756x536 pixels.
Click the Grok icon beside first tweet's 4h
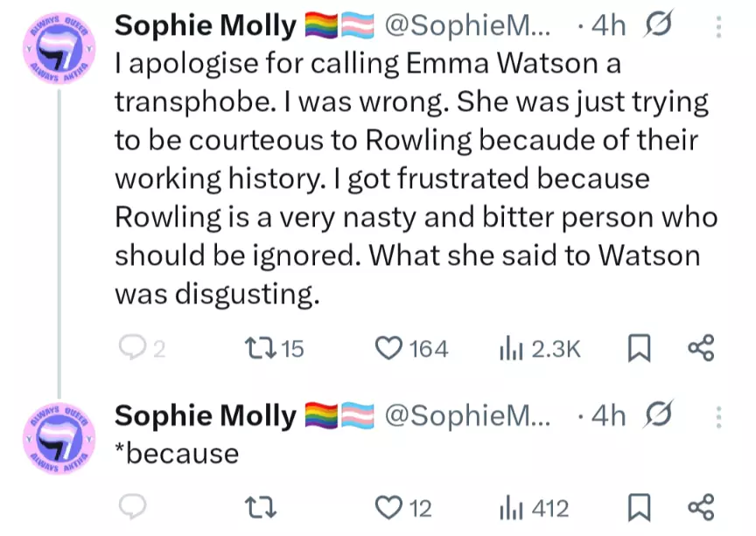[658, 24]
